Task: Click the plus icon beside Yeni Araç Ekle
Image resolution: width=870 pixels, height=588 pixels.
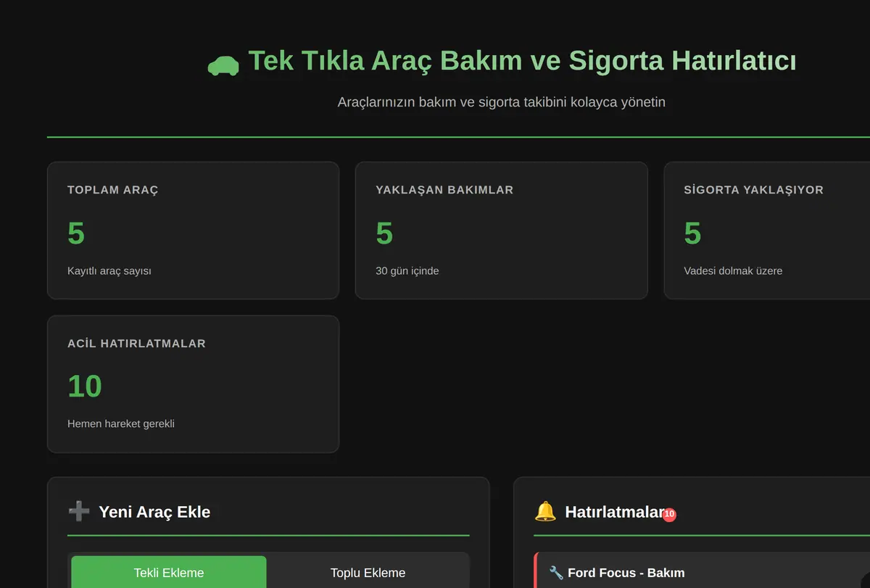Action: point(78,511)
